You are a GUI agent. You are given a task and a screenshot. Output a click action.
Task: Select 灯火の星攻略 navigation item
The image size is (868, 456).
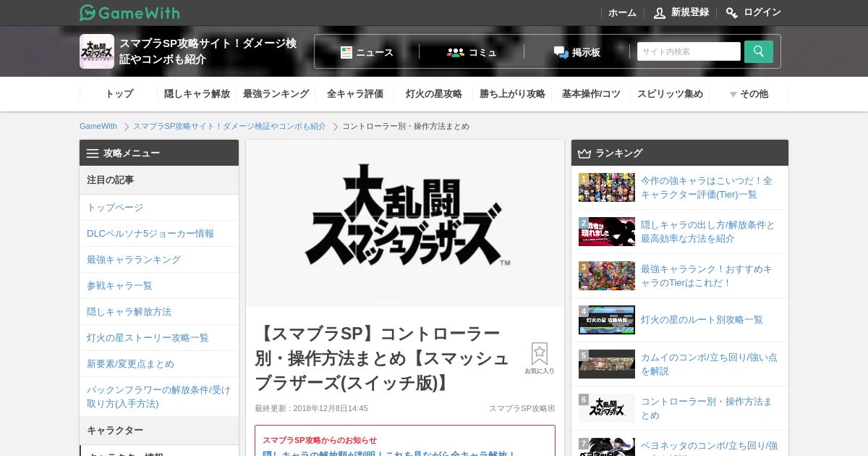(433, 93)
